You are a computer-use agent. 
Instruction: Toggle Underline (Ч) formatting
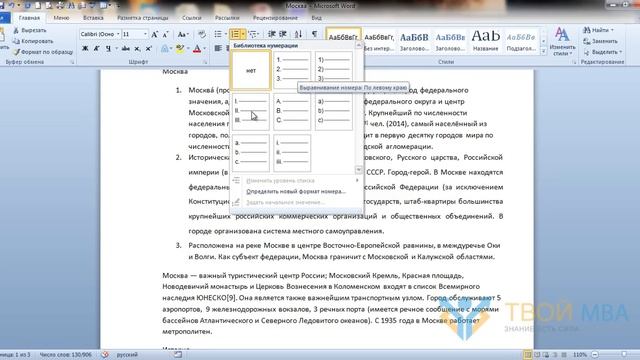pyautogui.click(x=108, y=49)
